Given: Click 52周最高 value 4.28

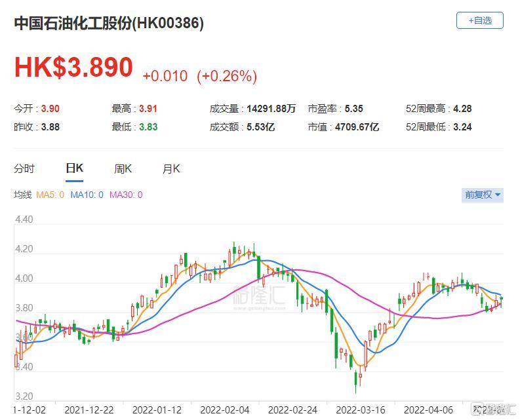Looking at the screenshot, I should 462,109.
